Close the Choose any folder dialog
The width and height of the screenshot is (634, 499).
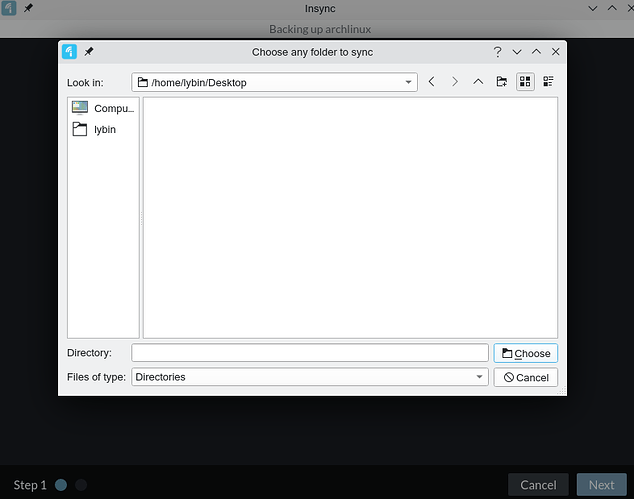556,52
